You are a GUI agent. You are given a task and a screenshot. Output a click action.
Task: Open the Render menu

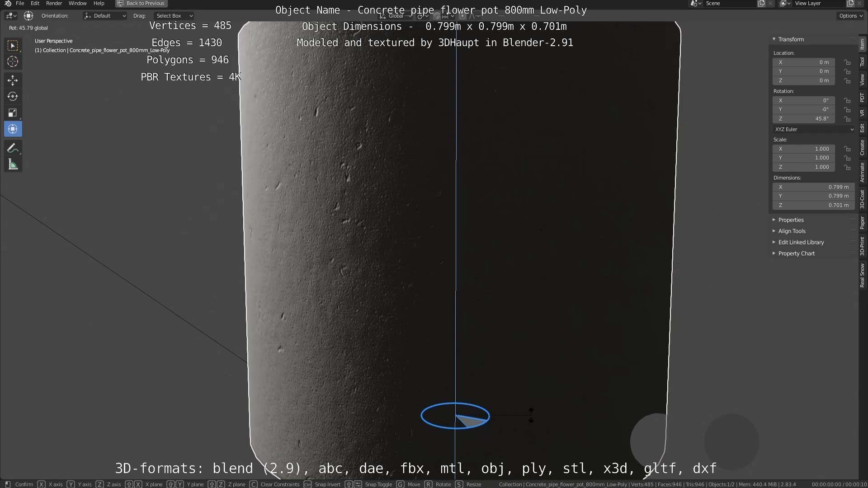54,4
